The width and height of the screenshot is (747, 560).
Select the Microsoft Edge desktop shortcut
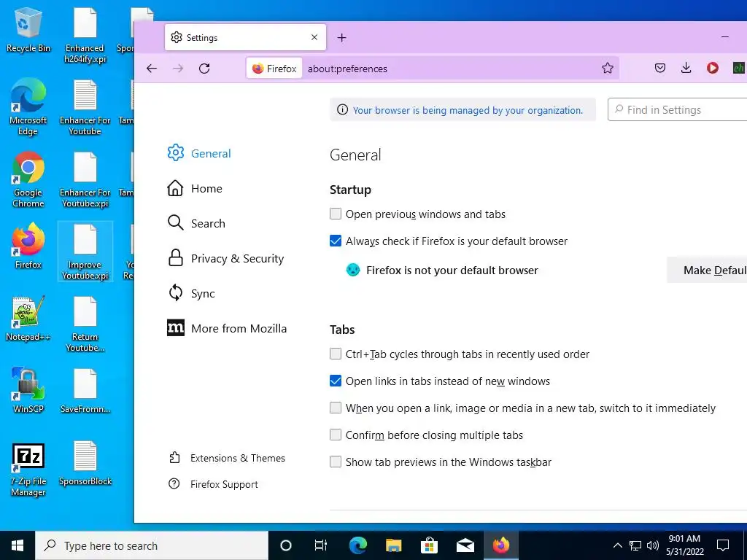coord(28,107)
